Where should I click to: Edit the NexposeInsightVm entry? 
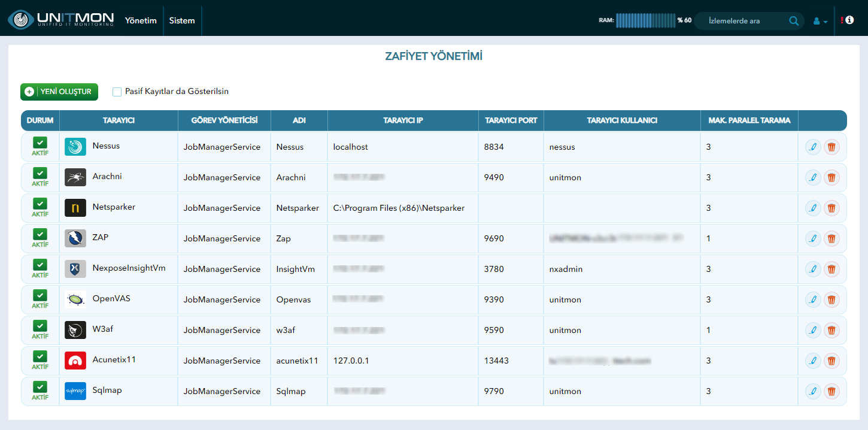(812, 269)
